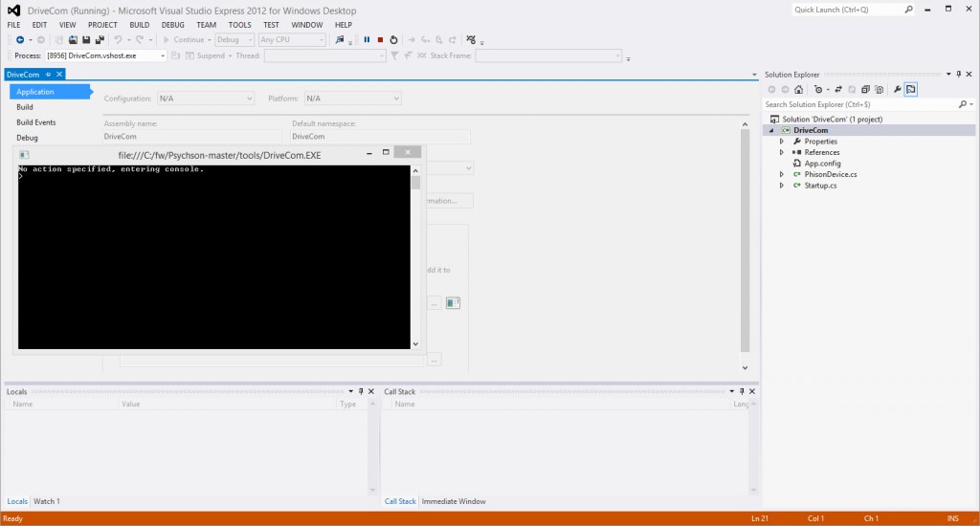Select the Debug properties page
The width and height of the screenshot is (980, 526).
click(27, 138)
